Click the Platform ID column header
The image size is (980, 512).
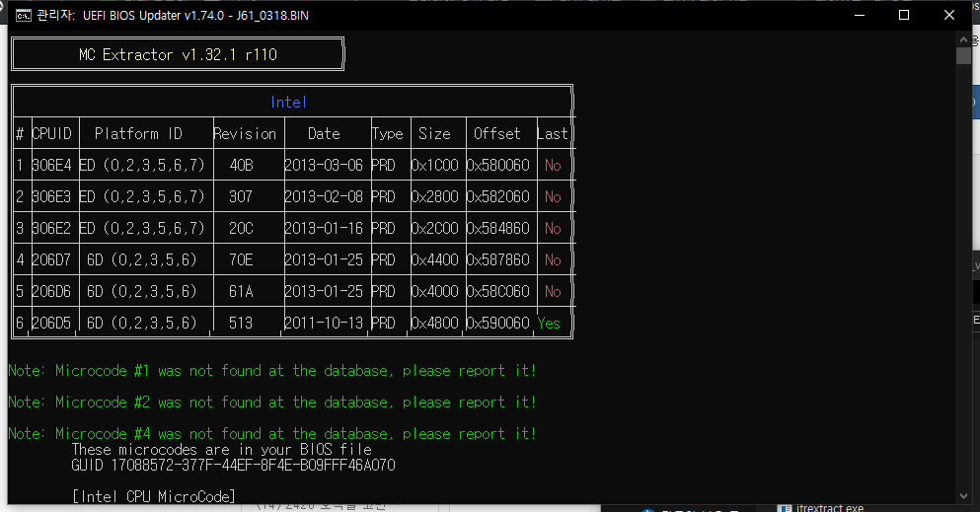pos(138,133)
